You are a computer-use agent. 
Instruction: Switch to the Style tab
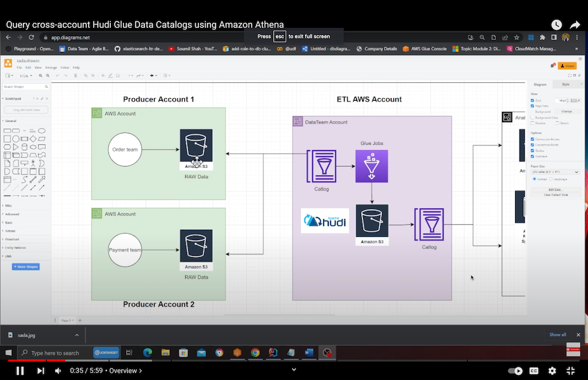pos(565,84)
